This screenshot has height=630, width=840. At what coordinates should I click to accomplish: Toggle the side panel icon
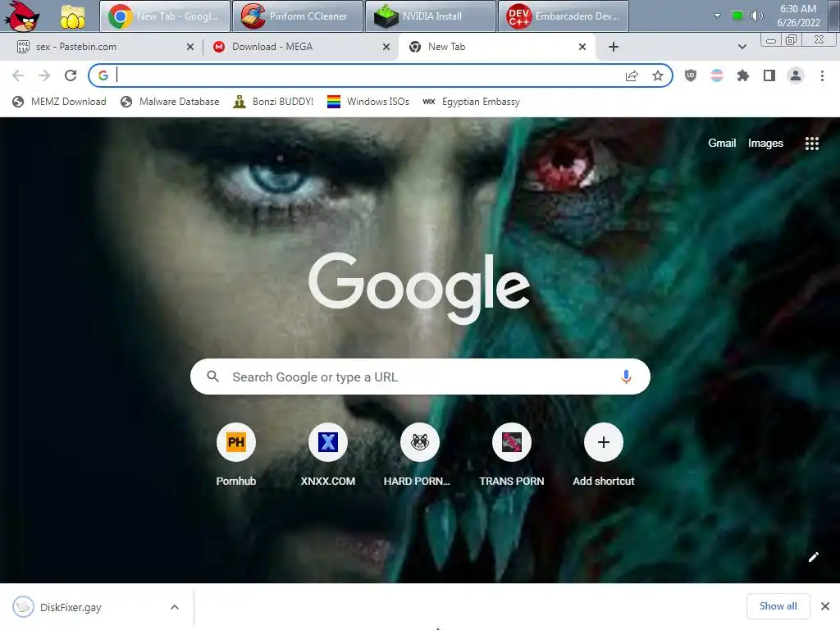tap(769, 76)
